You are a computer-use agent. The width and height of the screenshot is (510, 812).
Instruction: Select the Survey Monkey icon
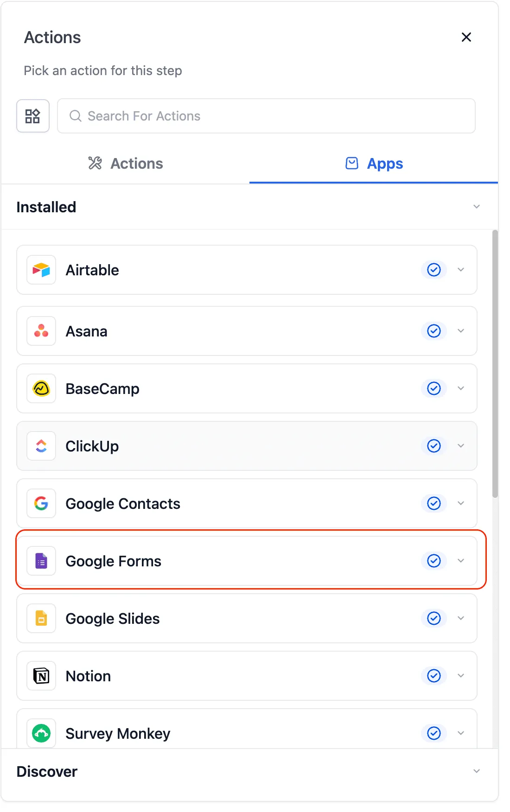[41, 733]
